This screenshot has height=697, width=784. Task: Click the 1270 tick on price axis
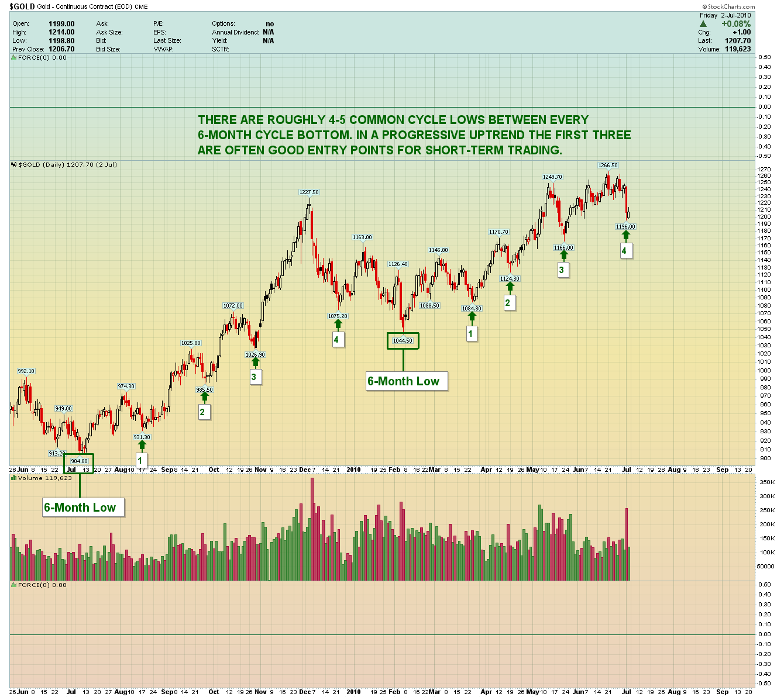click(x=765, y=169)
